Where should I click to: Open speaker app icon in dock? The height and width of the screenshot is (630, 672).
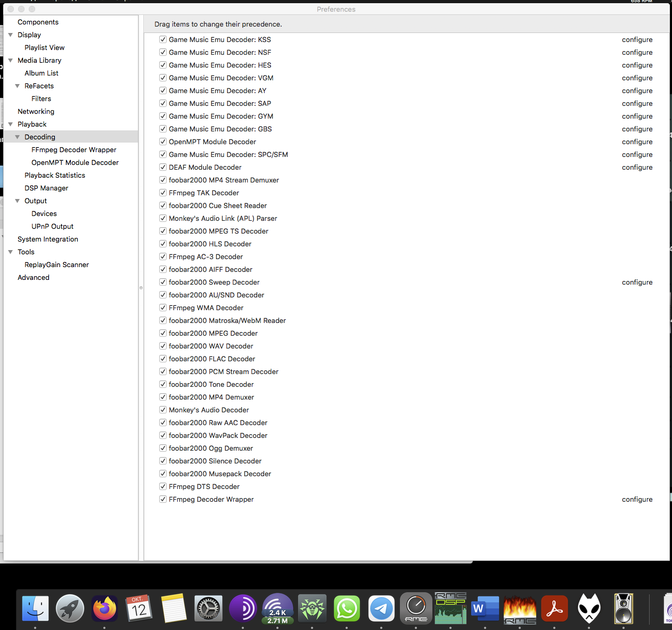(x=624, y=608)
